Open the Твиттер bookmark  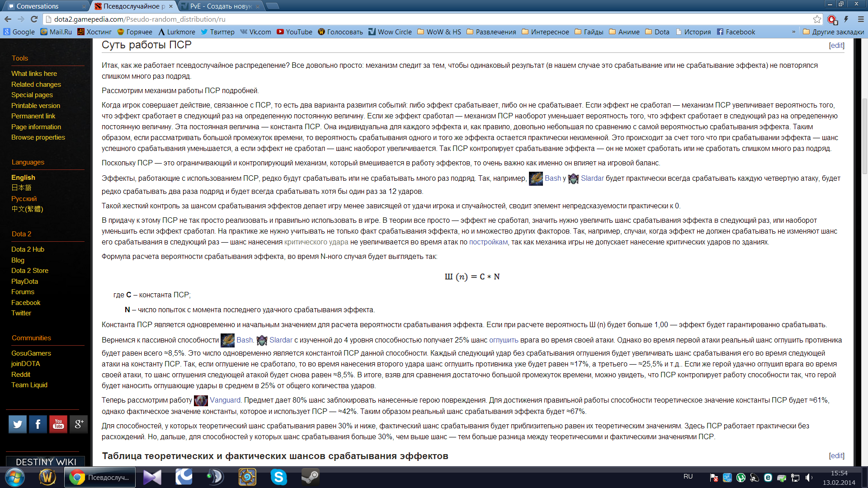click(217, 32)
